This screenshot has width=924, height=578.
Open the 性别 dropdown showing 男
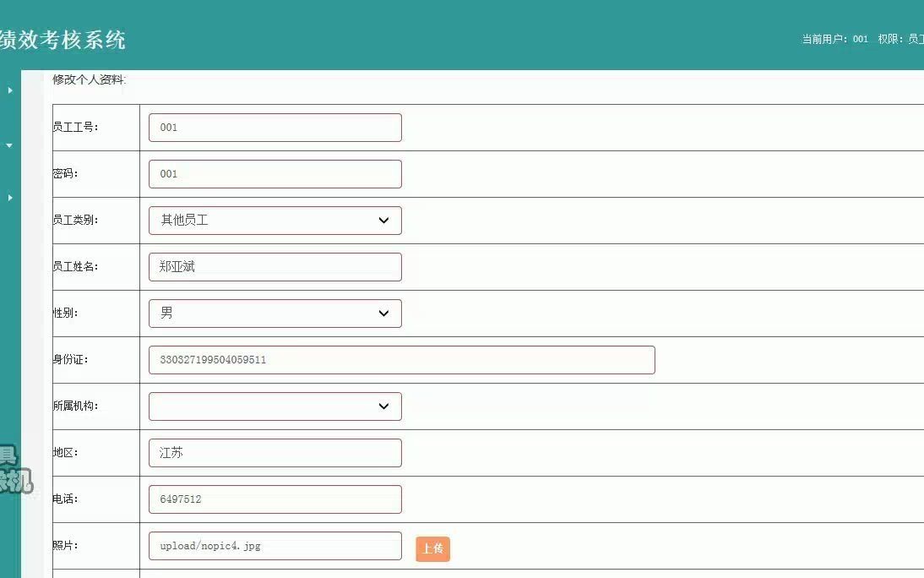pyautogui.click(x=274, y=313)
